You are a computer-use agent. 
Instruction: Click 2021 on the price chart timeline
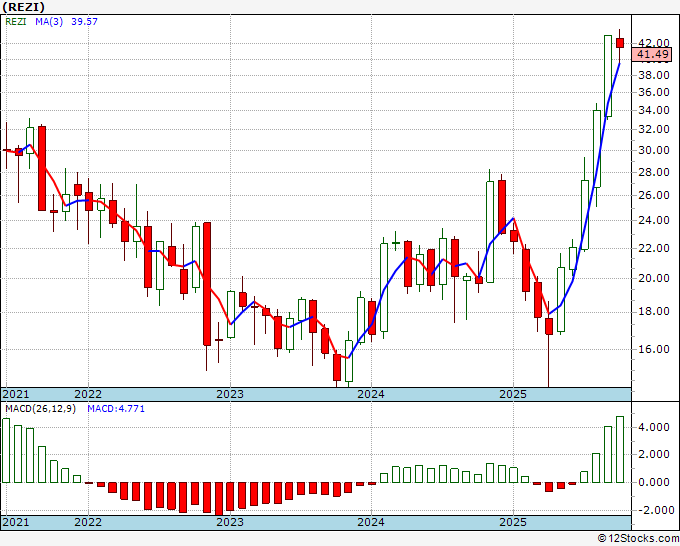tap(16, 394)
